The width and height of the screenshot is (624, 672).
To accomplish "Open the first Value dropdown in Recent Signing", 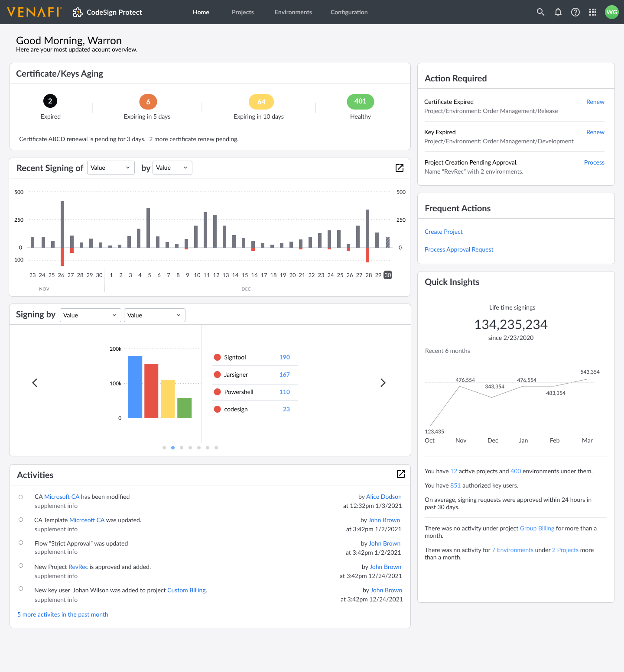I will tap(110, 168).
